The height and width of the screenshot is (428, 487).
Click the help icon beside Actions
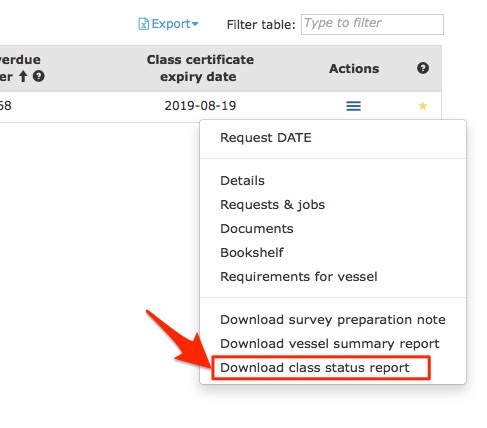pyautogui.click(x=423, y=68)
